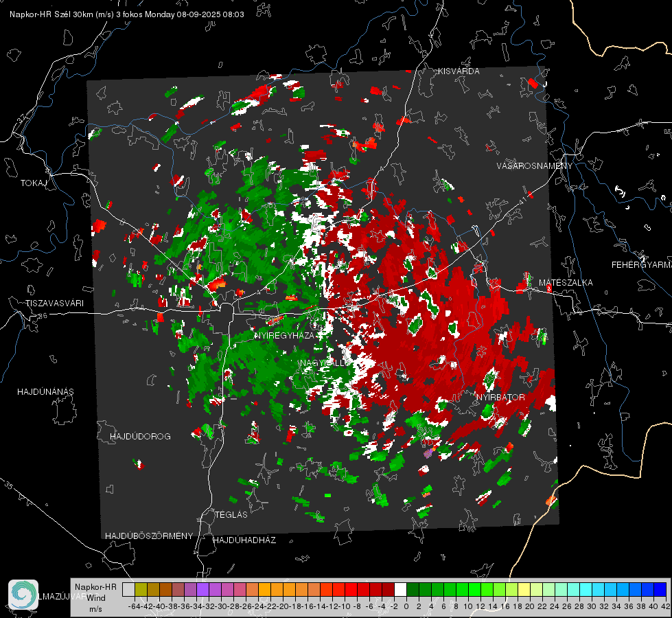The height and width of the screenshot is (618, 672).
Task: Click the FEHÉRGYARMAT label at right edge
Action: (642, 265)
